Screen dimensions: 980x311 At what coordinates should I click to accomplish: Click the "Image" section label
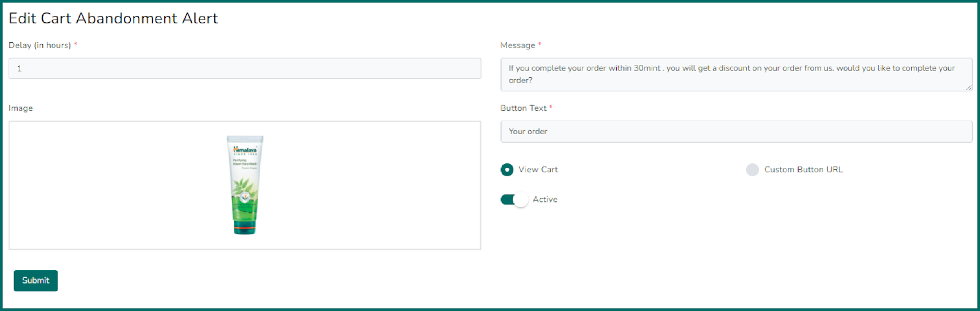[x=21, y=108]
